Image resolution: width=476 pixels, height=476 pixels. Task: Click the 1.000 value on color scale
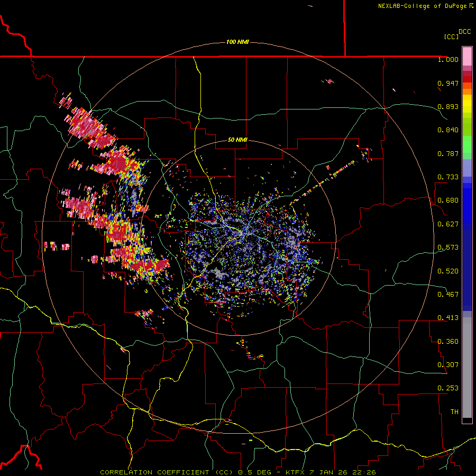point(448,59)
